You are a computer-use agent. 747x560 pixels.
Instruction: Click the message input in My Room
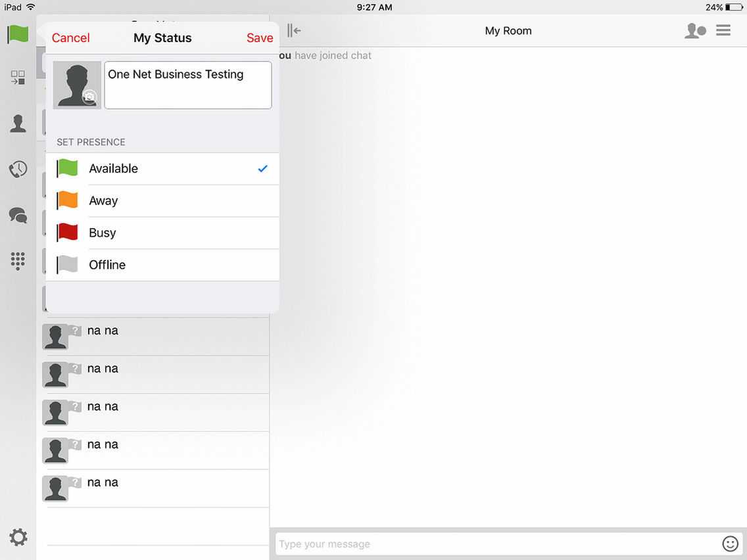460,544
